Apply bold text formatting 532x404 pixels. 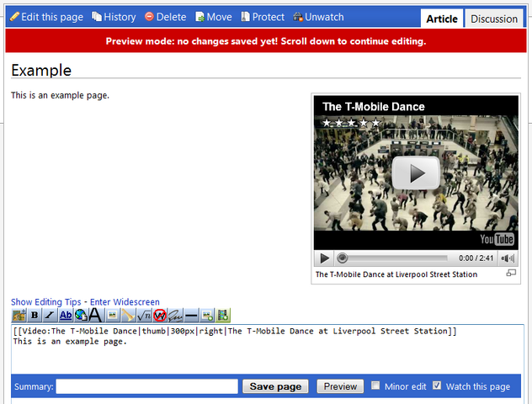tap(35, 316)
